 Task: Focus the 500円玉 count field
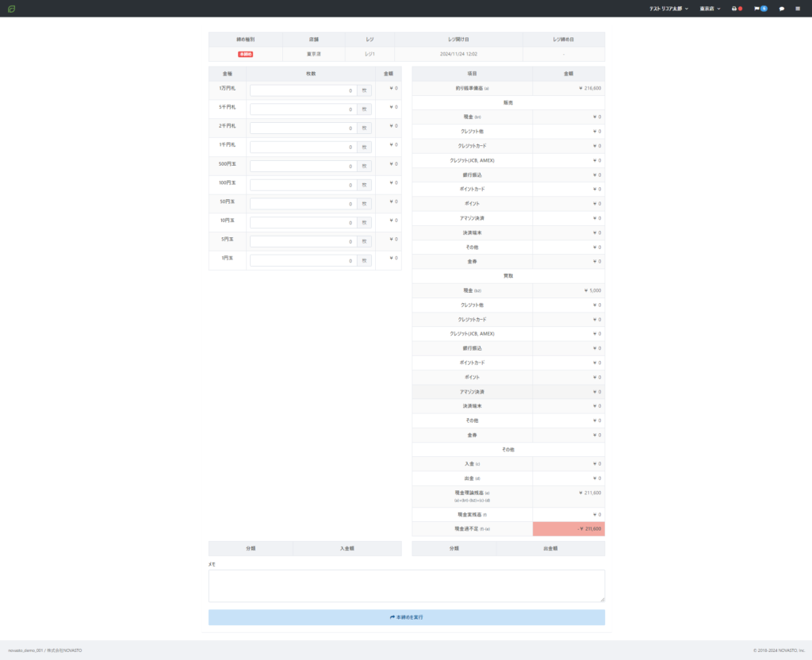pos(304,167)
